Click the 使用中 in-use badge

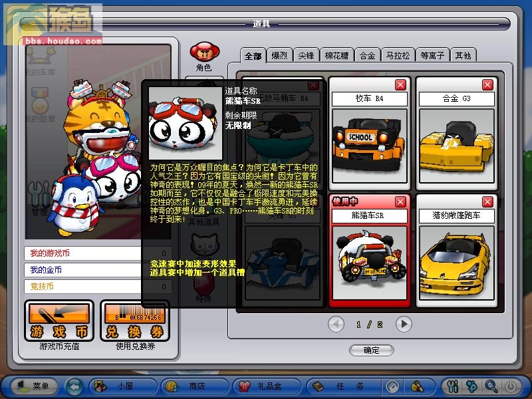pyautogui.click(x=345, y=201)
